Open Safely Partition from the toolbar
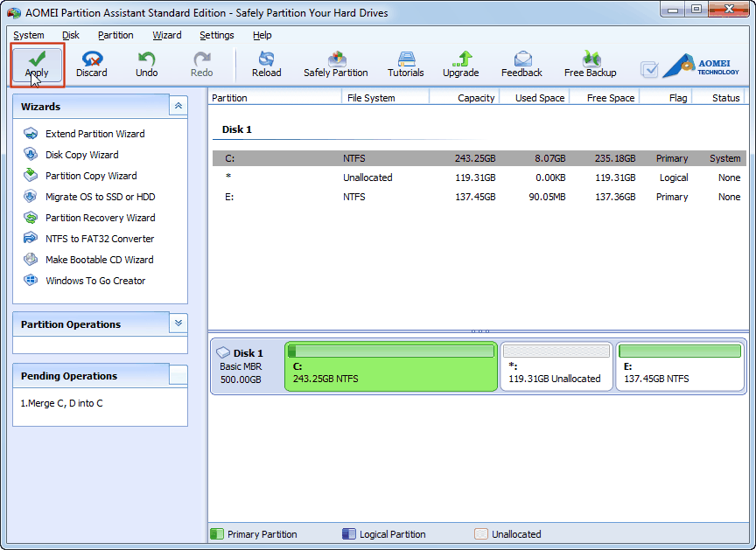756x550 pixels. (x=336, y=65)
